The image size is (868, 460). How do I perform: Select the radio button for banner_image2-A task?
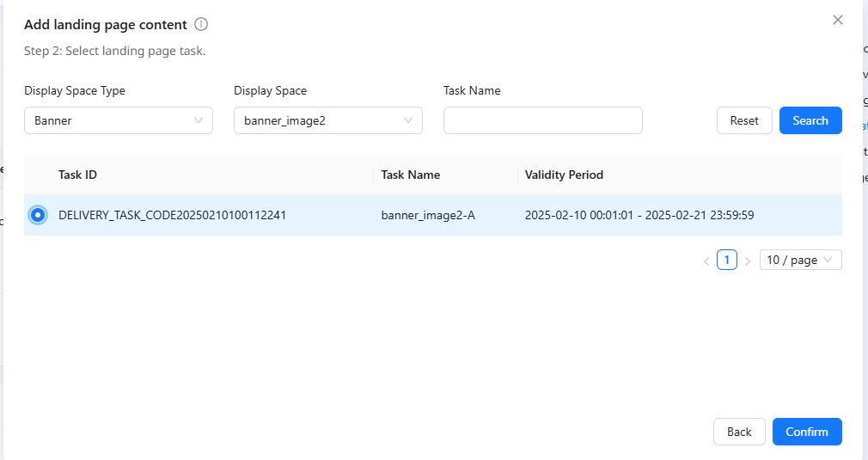click(38, 215)
